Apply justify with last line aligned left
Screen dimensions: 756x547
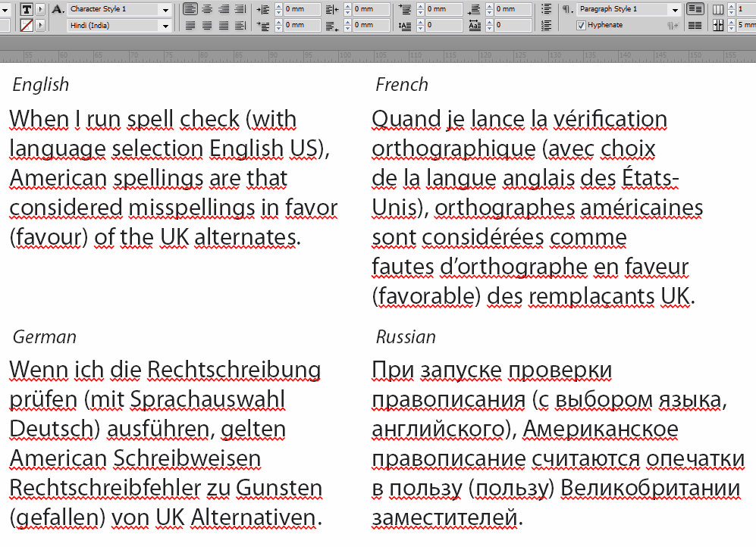click(x=190, y=25)
